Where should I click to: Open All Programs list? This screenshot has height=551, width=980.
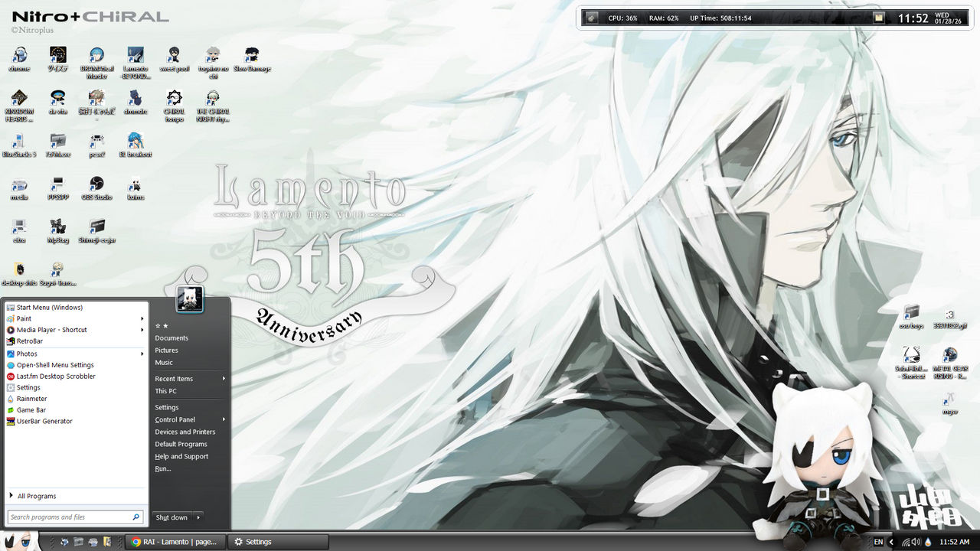(75, 496)
